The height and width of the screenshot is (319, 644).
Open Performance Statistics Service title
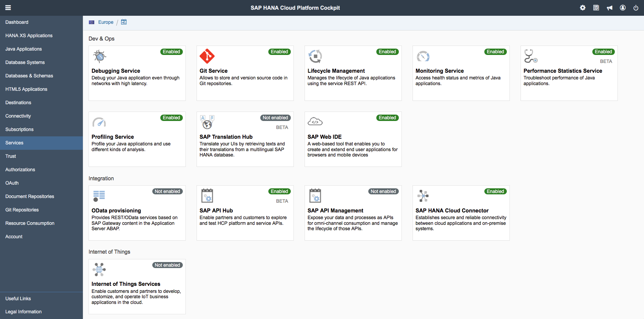tap(563, 71)
